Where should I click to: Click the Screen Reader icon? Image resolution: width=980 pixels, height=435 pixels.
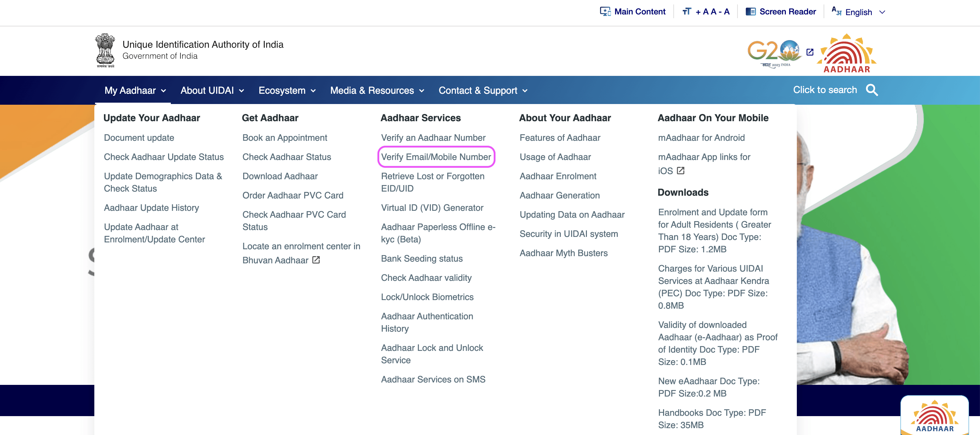[x=751, y=11]
